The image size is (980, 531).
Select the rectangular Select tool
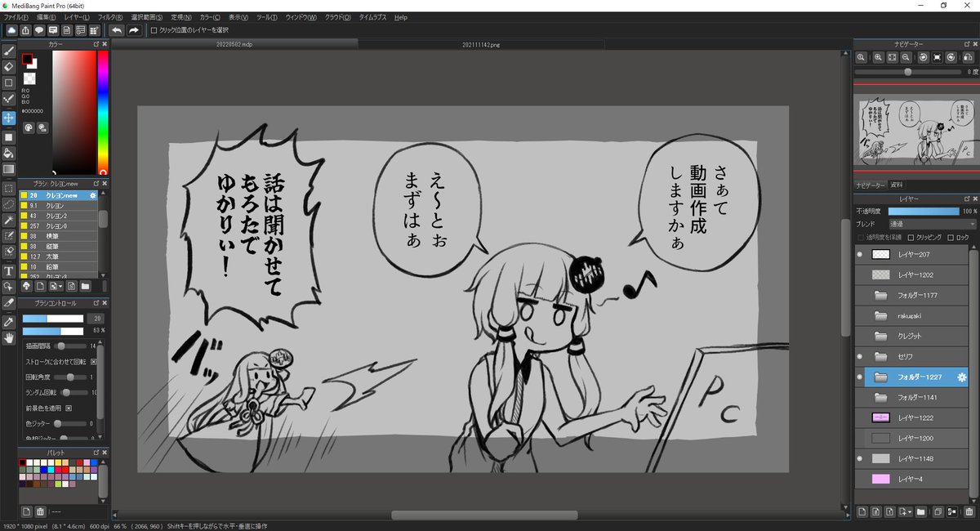8,188
